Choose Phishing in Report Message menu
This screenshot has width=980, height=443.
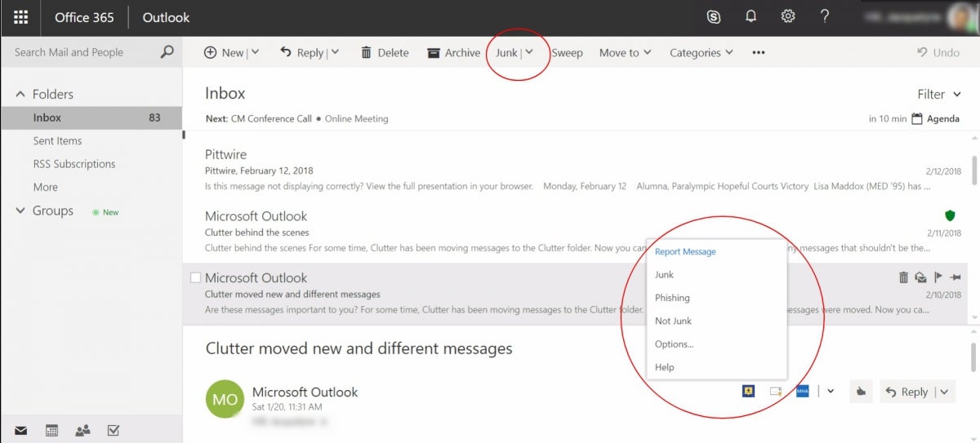(x=716, y=298)
